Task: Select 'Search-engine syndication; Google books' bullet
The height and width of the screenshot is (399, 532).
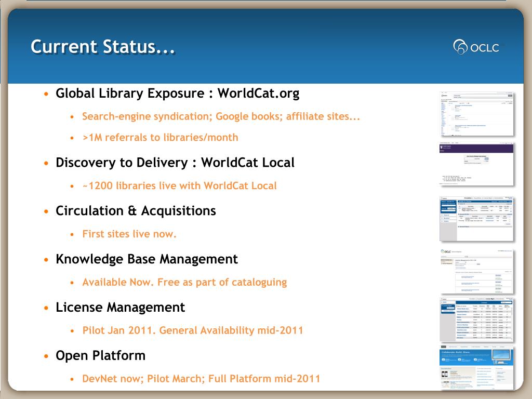Action: 221,116
